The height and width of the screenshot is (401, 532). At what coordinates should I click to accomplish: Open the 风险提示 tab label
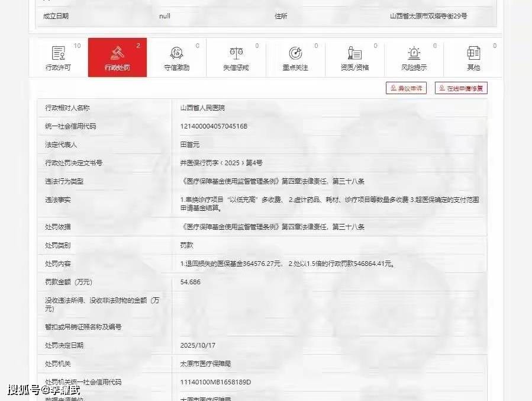click(414, 68)
